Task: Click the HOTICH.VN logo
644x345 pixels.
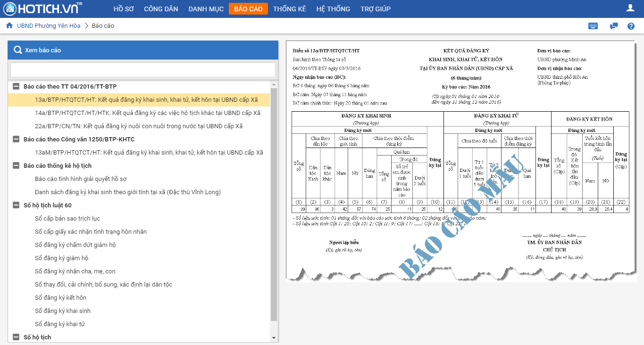Action: point(42,8)
